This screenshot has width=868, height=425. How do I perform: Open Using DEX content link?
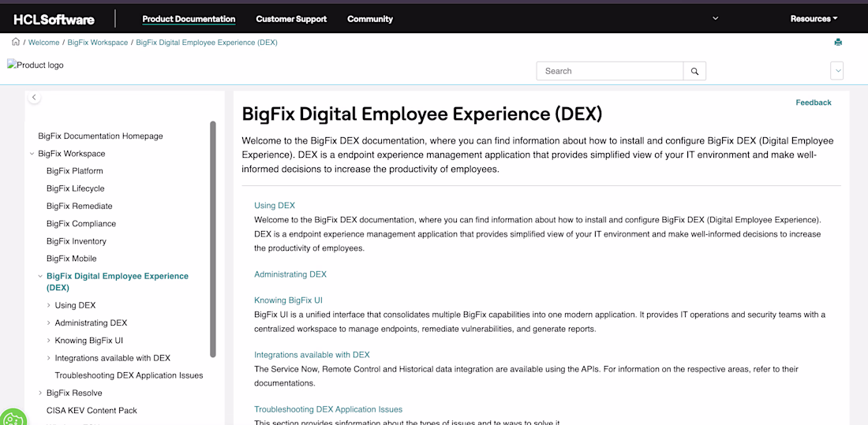click(275, 205)
